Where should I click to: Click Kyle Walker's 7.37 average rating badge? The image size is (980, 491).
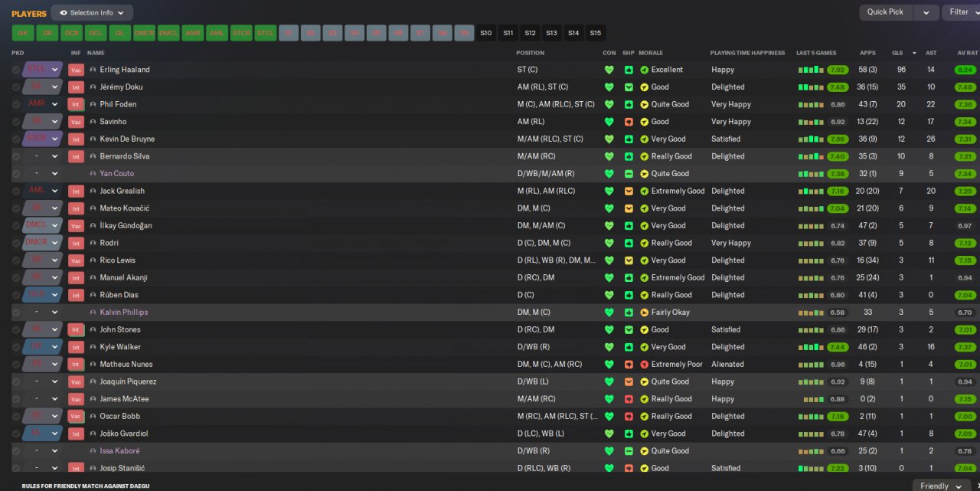pos(965,347)
